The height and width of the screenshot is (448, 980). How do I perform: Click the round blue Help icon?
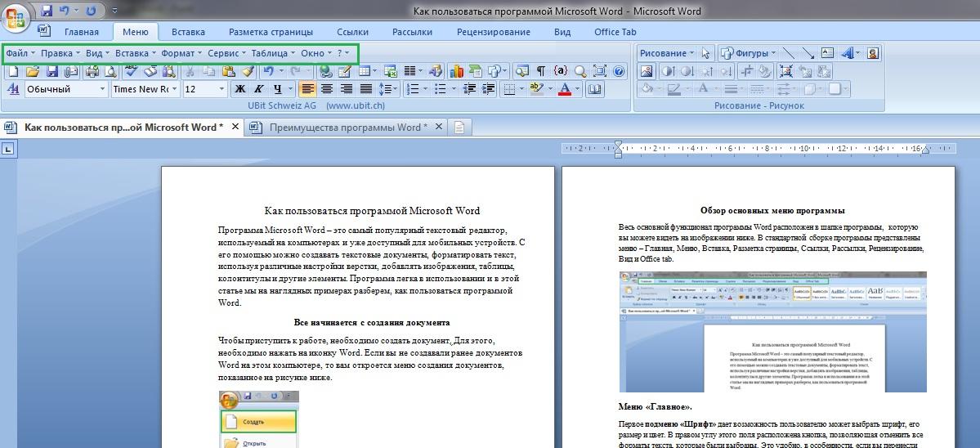[x=619, y=72]
